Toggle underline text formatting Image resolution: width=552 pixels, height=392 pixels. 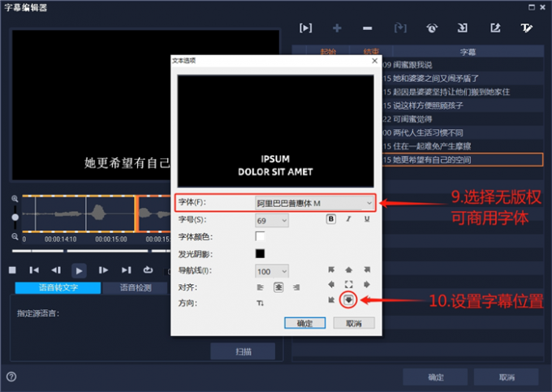click(x=367, y=219)
